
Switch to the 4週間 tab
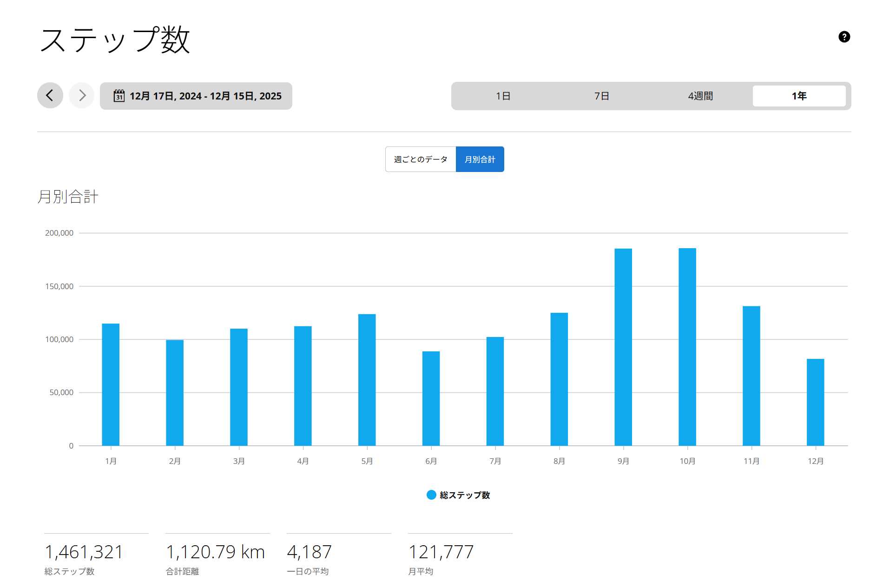(x=700, y=96)
